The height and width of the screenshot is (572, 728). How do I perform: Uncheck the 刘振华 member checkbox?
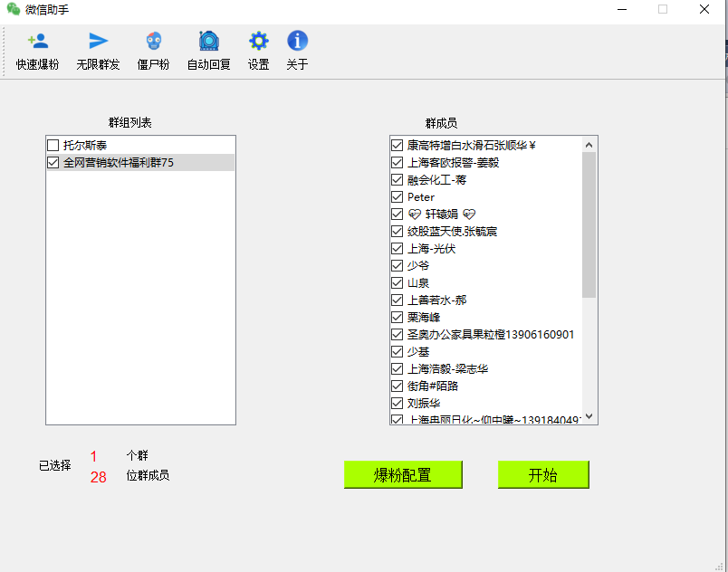398,404
